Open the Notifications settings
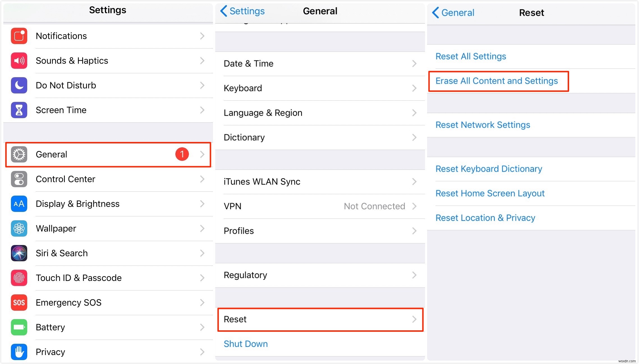The width and height of the screenshot is (639, 364). click(x=107, y=36)
